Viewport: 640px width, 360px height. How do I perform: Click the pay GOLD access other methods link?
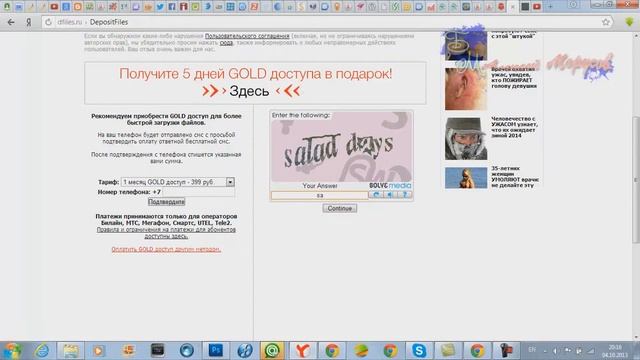tap(166, 249)
